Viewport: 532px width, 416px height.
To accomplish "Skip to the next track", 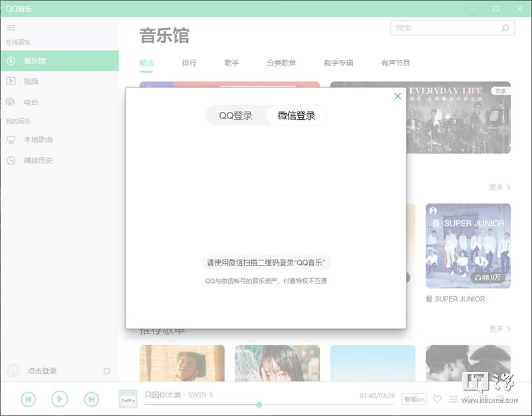I will click(x=91, y=399).
